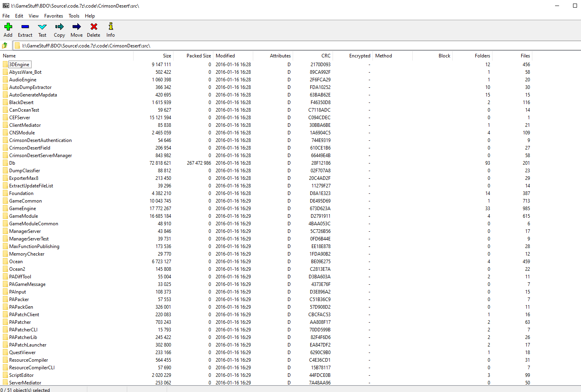The height and width of the screenshot is (392, 581).
Task: Select the QuestViewer folder icon
Action: tap(5, 353)
